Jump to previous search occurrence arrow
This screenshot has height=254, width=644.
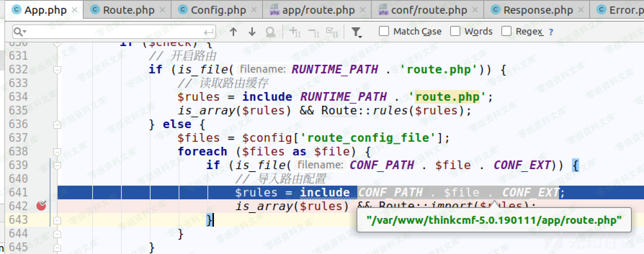pos(233,32)
